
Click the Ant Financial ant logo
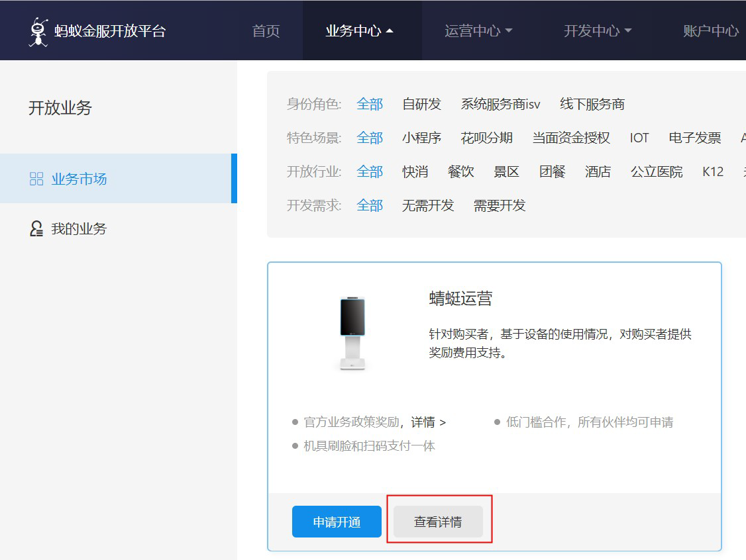(38, 32)
